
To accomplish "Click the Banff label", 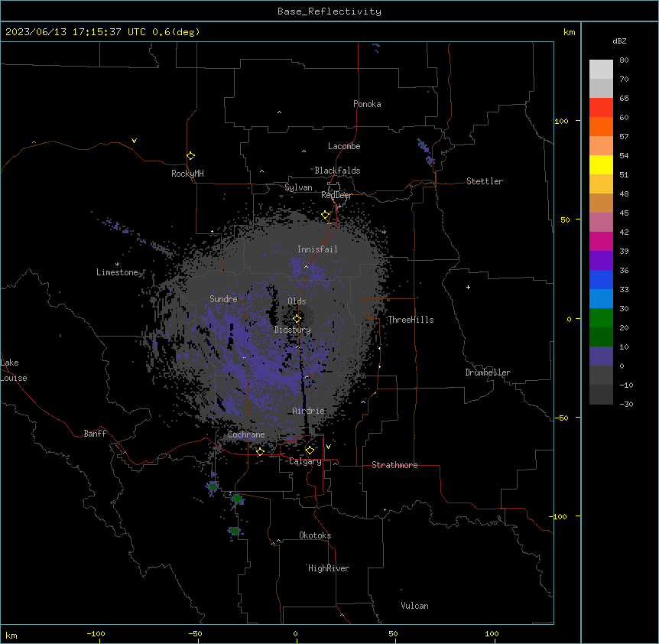I will tap(95, 434).
